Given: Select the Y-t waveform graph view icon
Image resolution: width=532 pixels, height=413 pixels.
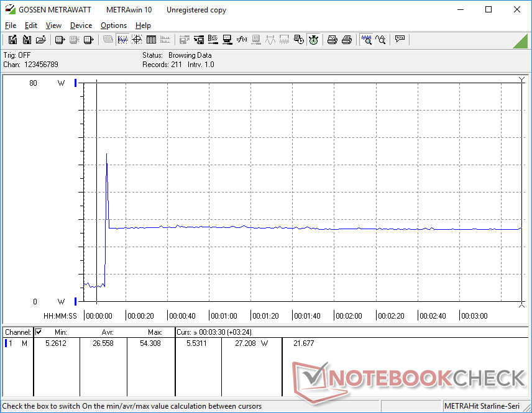Looking at the screenshot, I should point(122,40).
